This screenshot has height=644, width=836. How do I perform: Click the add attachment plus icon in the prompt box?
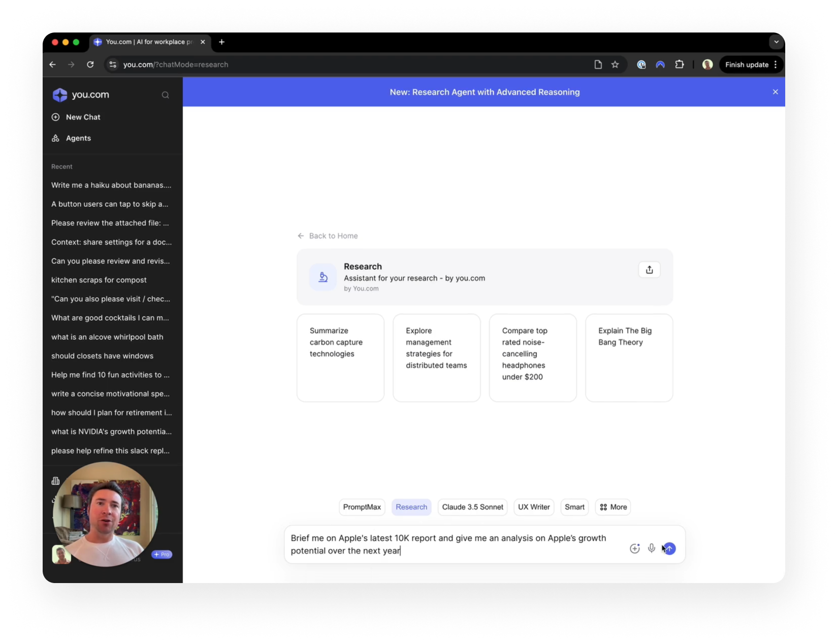click(x=634, y=549)
